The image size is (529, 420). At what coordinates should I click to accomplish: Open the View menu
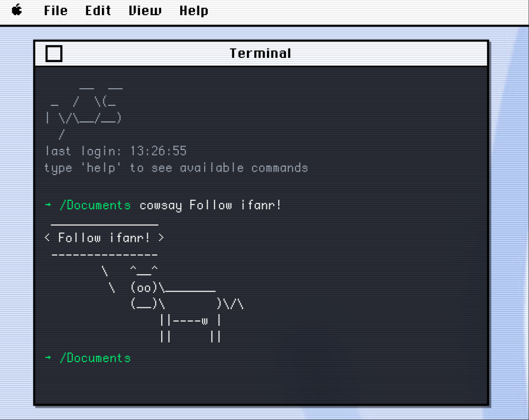(x=145, y=11)
